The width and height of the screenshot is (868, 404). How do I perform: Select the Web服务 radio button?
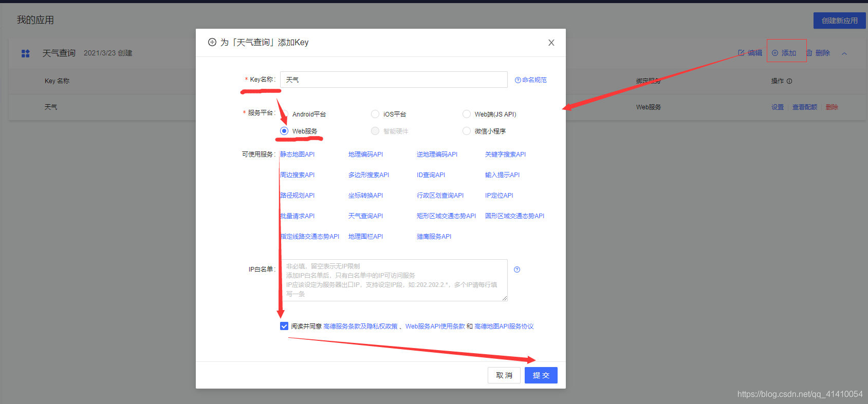(x=284, y=131)
